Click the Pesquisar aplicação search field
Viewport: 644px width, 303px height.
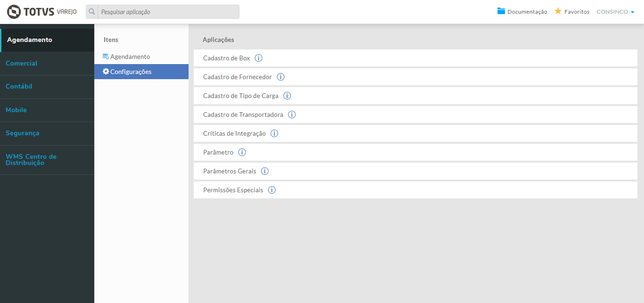point(168,12)
